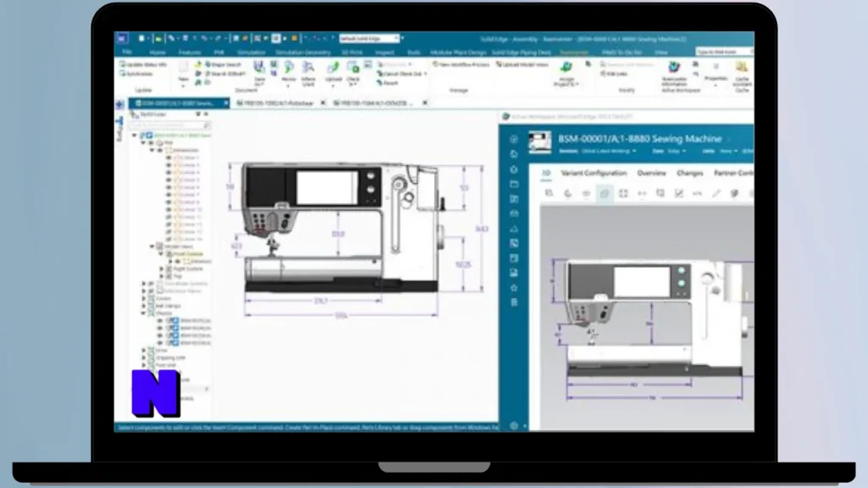Collapse the root BSM-00001 assembly node
The height and width of the screenshot is (488, 868).
(135, 135)
